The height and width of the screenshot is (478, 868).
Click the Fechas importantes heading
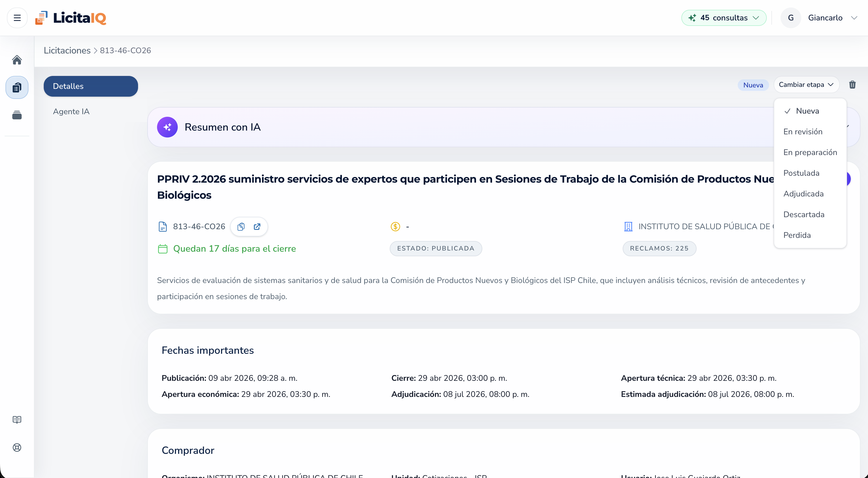point(208,350)
